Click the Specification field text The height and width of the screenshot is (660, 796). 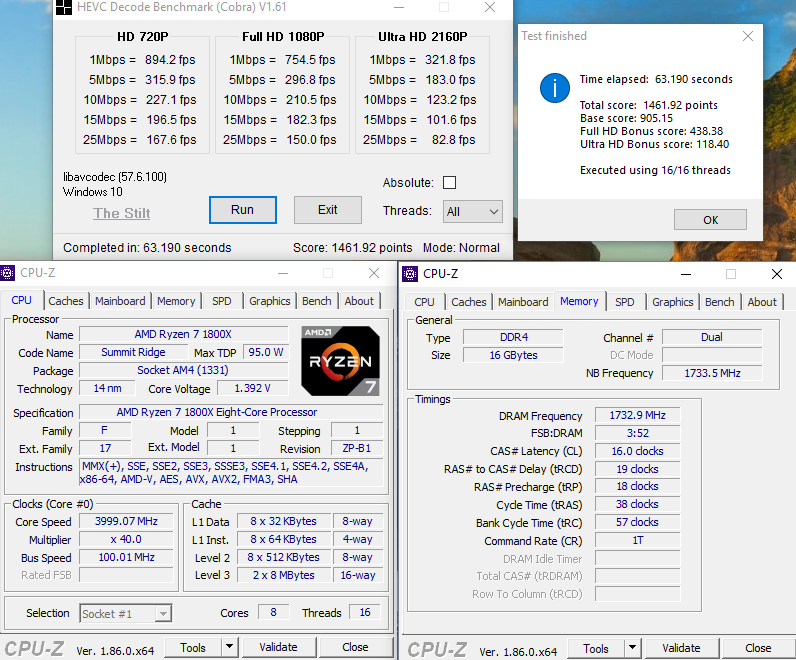click(231, 412)
